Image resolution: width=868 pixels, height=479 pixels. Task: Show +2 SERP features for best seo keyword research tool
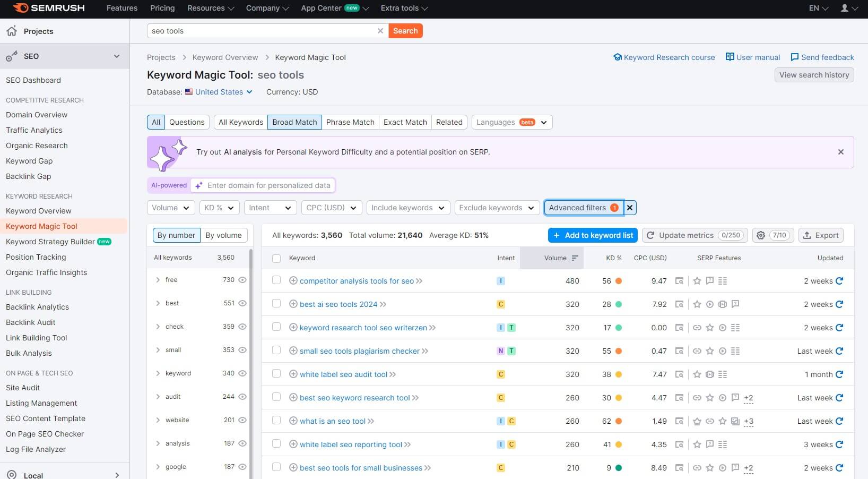point(749,398)
